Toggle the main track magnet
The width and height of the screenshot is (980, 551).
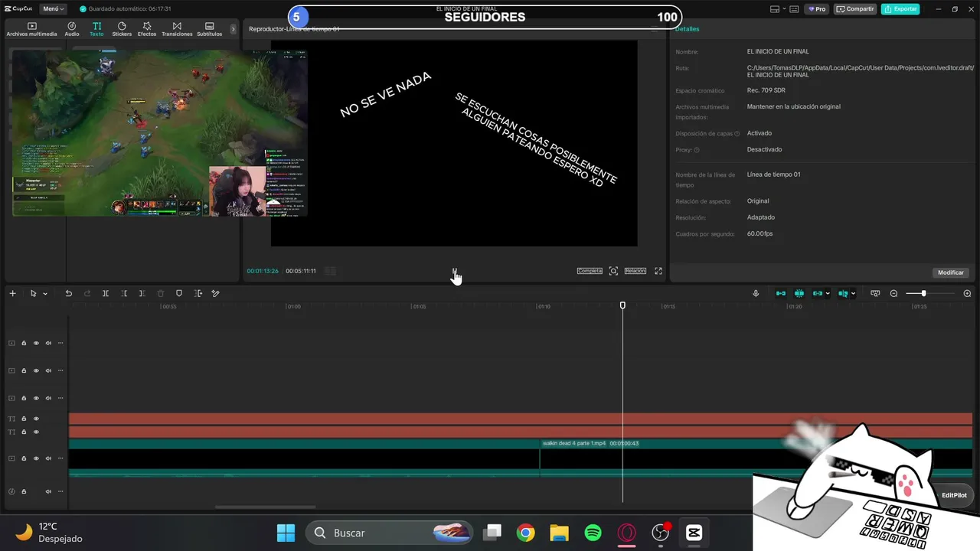coord(781,293)
